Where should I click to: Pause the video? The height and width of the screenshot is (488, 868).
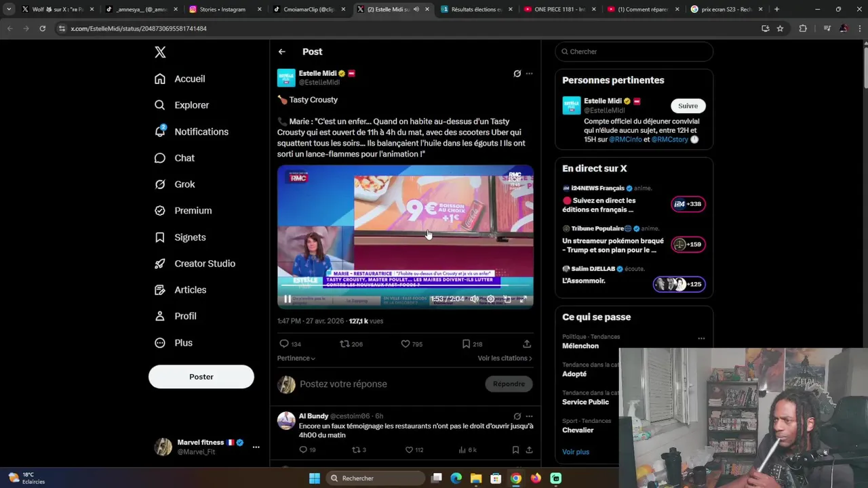click(288, 299)
